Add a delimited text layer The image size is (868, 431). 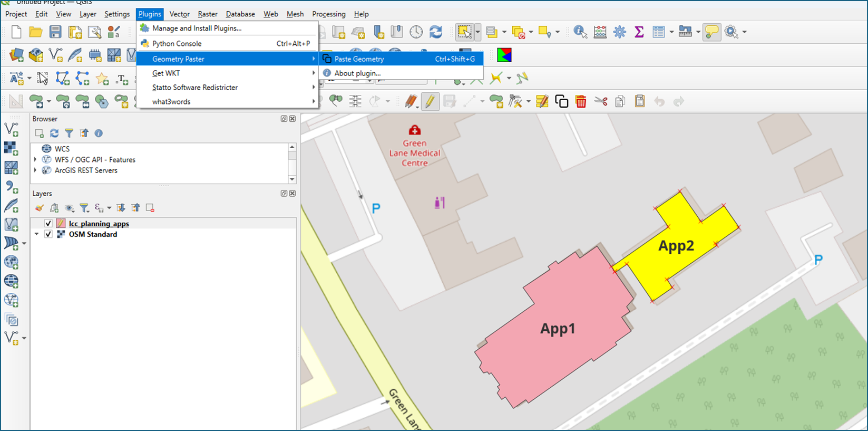(11, 186)
